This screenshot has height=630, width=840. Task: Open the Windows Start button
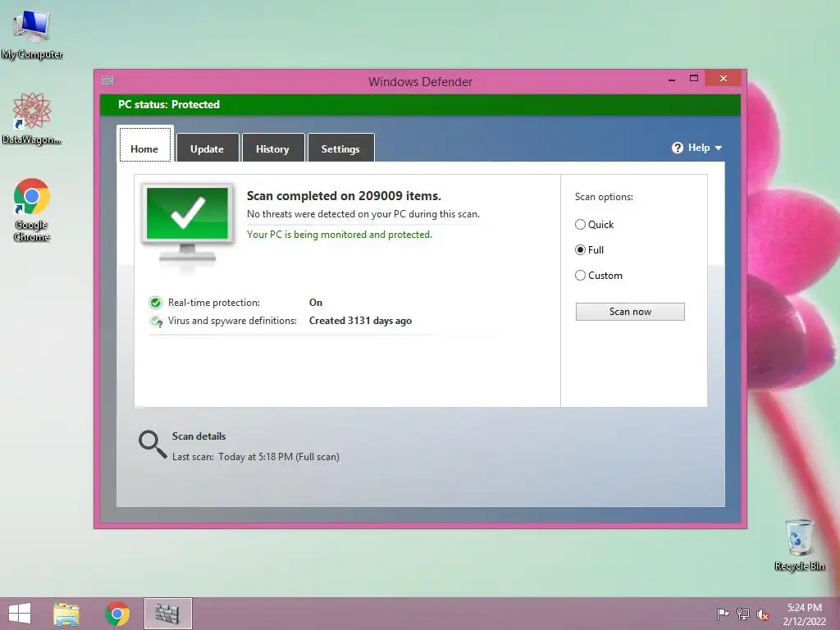(20, 614)
